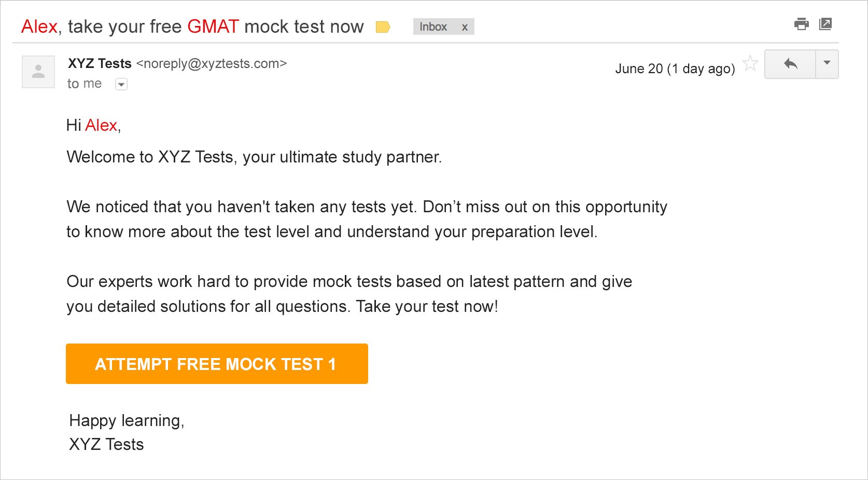
Task: Click the "Happy learning" sign-off text
Action: tap(127, 420)
